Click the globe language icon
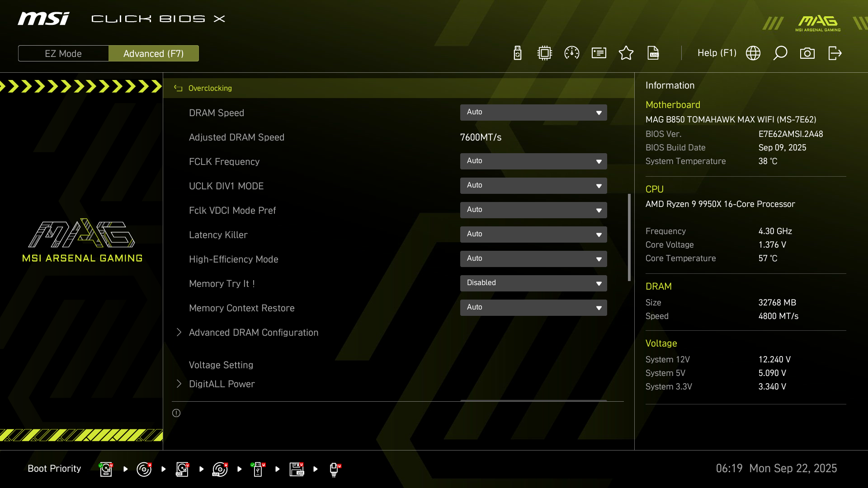Viewport: 868px width, 488px height. click(x=753, y=53)
